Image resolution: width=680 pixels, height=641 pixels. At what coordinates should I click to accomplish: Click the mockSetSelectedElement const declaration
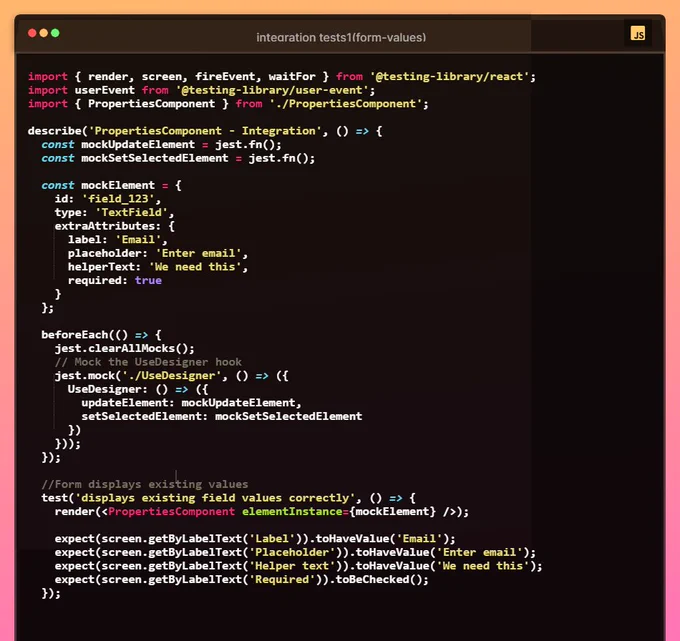178,158
